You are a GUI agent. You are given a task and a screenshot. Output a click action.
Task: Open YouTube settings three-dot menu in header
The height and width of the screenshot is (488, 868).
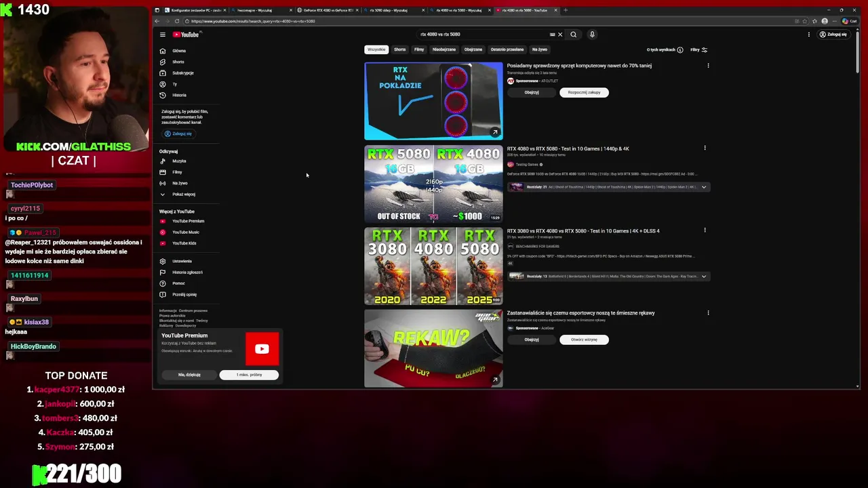[x=808, y=35]
